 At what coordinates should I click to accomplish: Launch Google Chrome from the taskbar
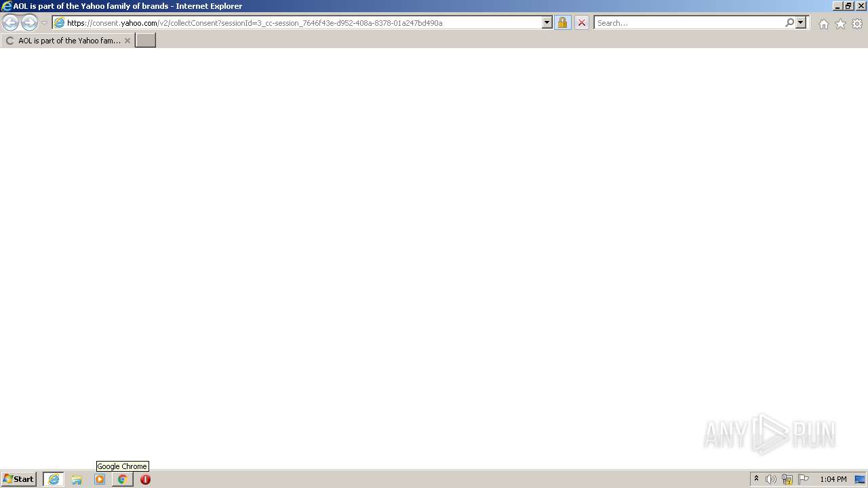123,479
